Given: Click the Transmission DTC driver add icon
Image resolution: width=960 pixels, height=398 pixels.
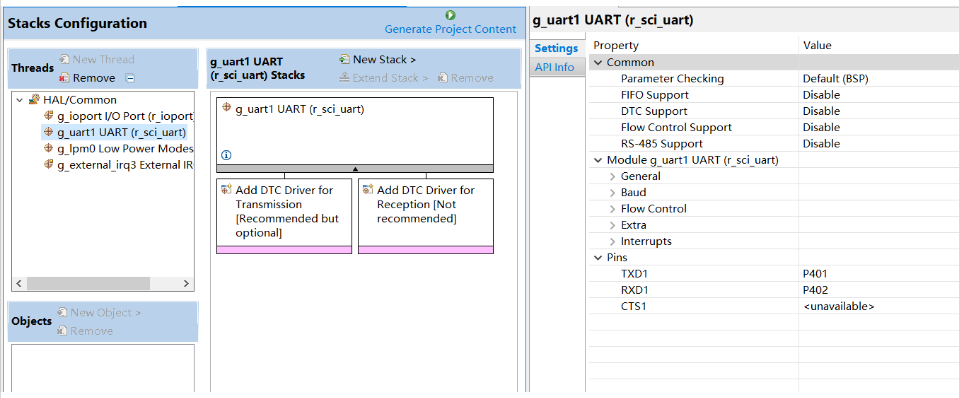Looking at the screenshot, I should [x=226, y=189].
